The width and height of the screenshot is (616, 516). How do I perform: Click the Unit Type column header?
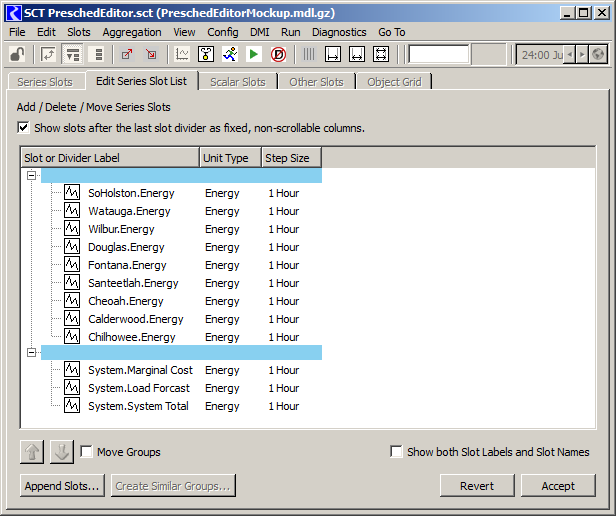[x=231, y=158]
